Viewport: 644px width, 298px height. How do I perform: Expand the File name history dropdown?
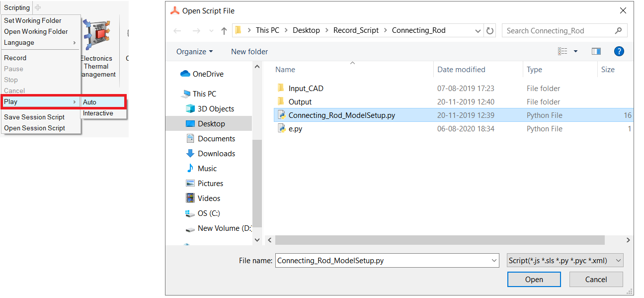(494, 260)
